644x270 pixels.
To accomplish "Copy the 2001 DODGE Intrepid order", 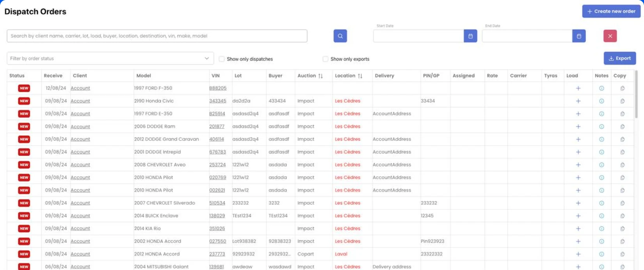I will click(x=622, y=152).
